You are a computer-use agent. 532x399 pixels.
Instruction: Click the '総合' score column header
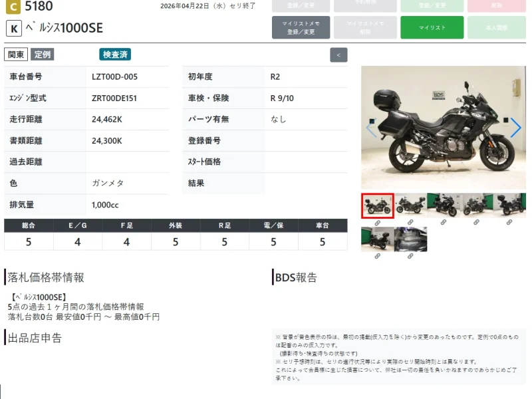[x=29, y=225]
